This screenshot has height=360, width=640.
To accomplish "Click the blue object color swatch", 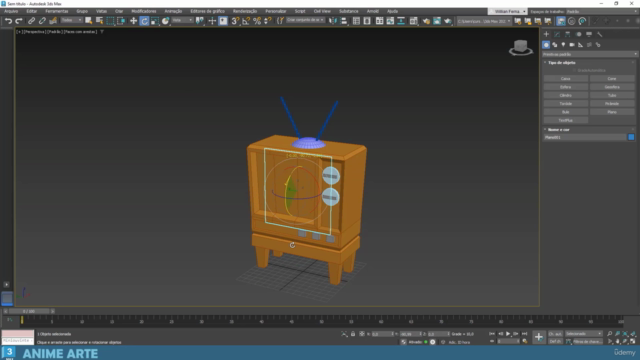I will pos(631,137).
